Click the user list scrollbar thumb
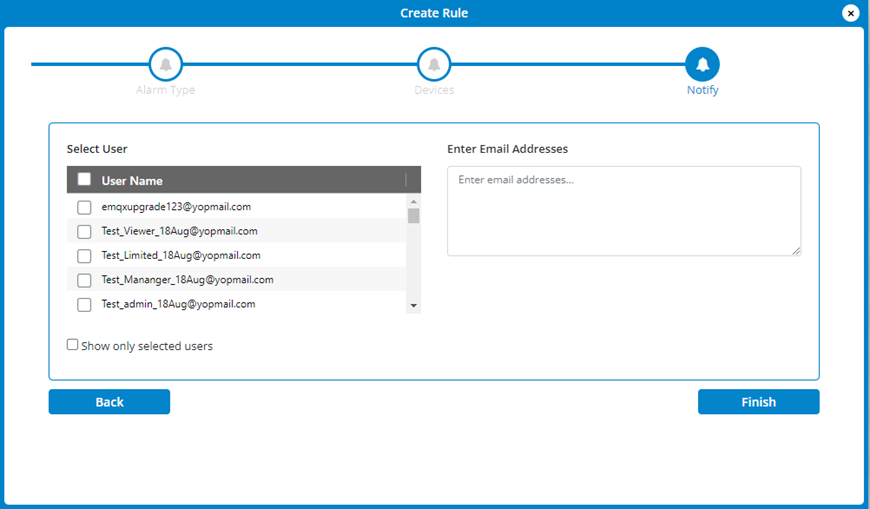The image size is (870, 509). pos(413,215)
